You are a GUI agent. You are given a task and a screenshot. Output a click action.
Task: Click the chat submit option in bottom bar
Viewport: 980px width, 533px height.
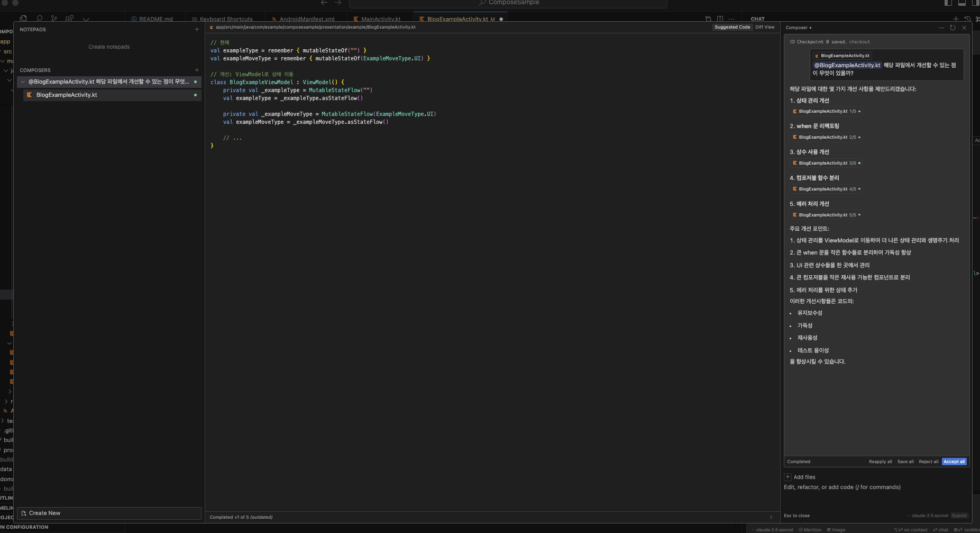click(940, 530)
